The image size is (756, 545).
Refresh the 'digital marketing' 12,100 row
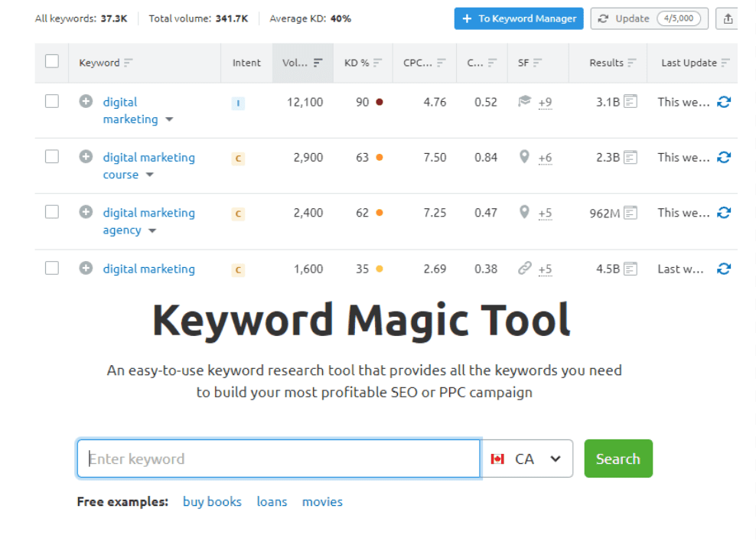(724, 102)
